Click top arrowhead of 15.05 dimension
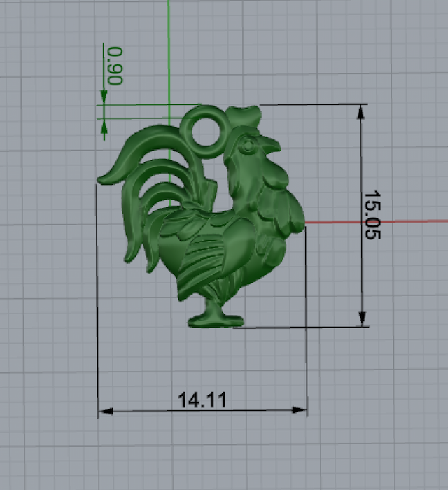448x490 pixels. (x=360, y=112)
